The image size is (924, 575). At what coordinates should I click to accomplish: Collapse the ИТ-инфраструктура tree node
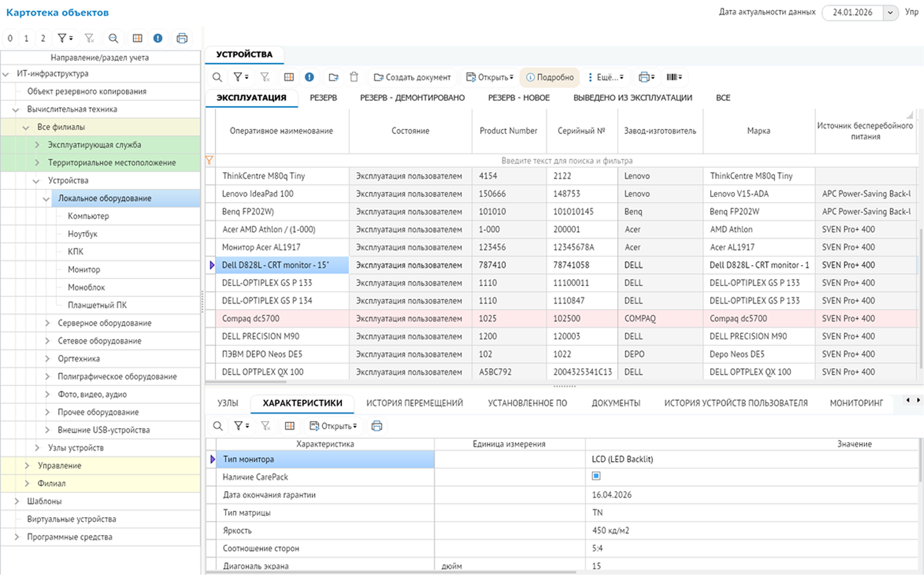click(x=6, y=74)
